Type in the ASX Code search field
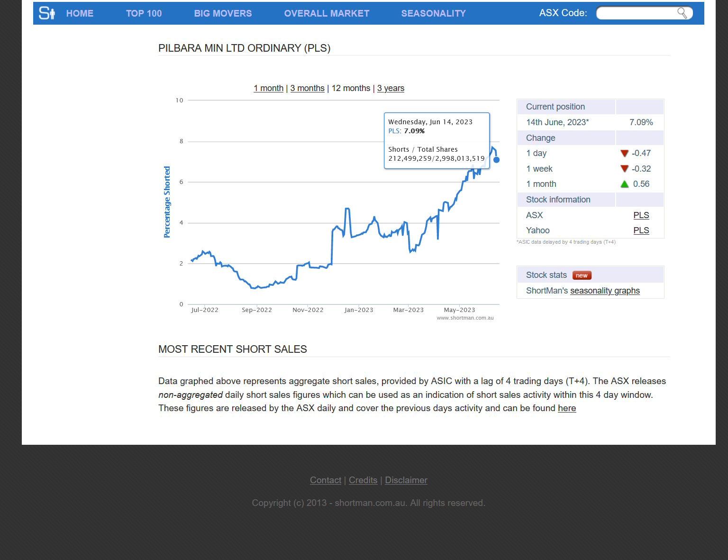Image resolution: width=728 pixels, height=560 pixels. (x=636, y=13)
